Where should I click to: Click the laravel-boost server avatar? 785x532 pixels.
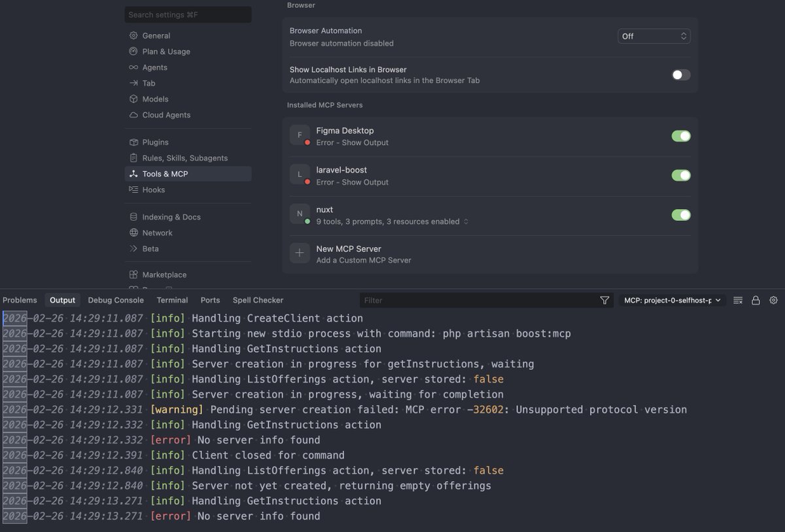point(300,175)
